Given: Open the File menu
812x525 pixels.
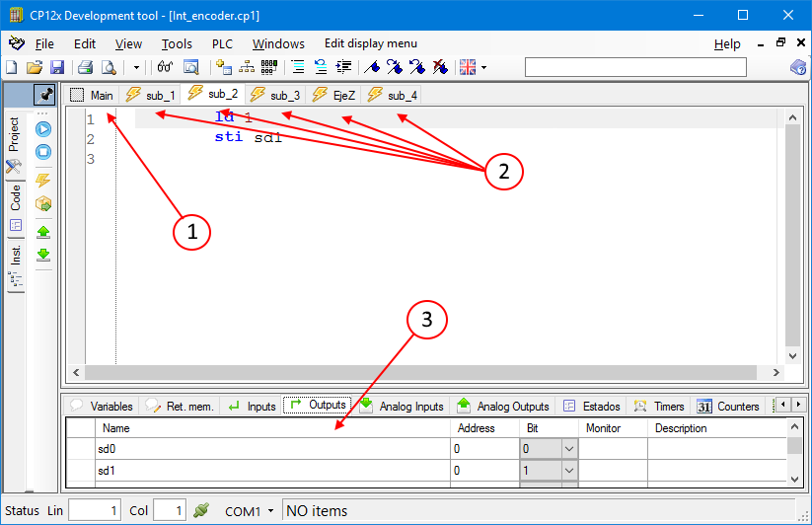Looking at the screenshot, I should [44, 44].
